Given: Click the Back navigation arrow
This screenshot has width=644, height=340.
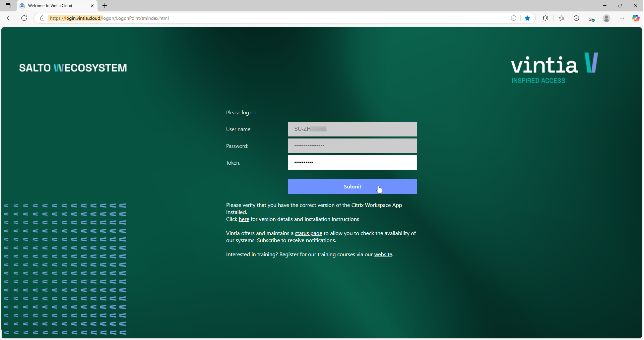Looking at the screenshot, I should (9, 18).
